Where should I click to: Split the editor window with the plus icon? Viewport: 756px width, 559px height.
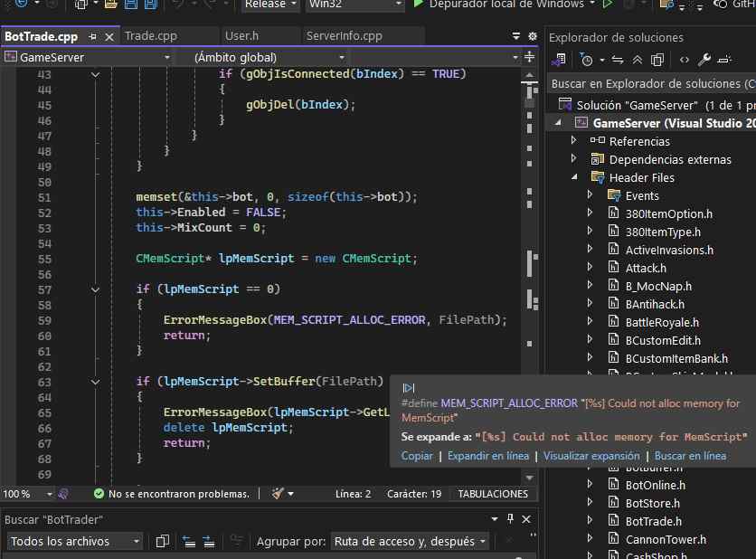click(x=529, y=57)
